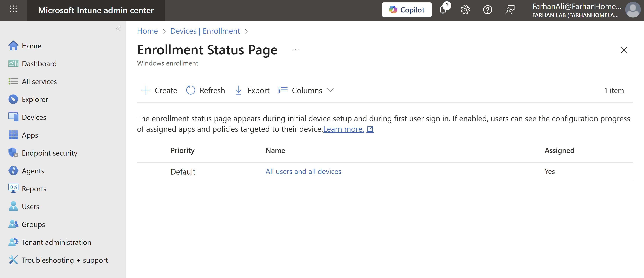Open the All users and all devices profile
Image resolution: width=644 pixels, height=278 pixels.
(x=303, y=171)
